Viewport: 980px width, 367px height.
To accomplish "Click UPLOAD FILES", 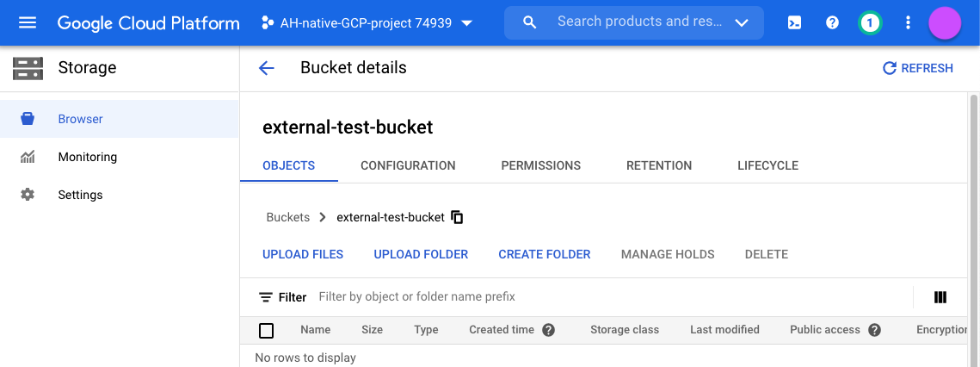I will [x=303, y=254].
